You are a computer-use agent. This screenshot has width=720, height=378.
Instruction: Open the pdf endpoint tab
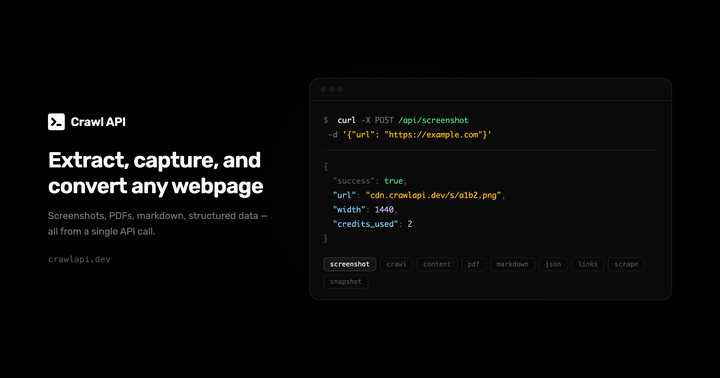[473, 264]
